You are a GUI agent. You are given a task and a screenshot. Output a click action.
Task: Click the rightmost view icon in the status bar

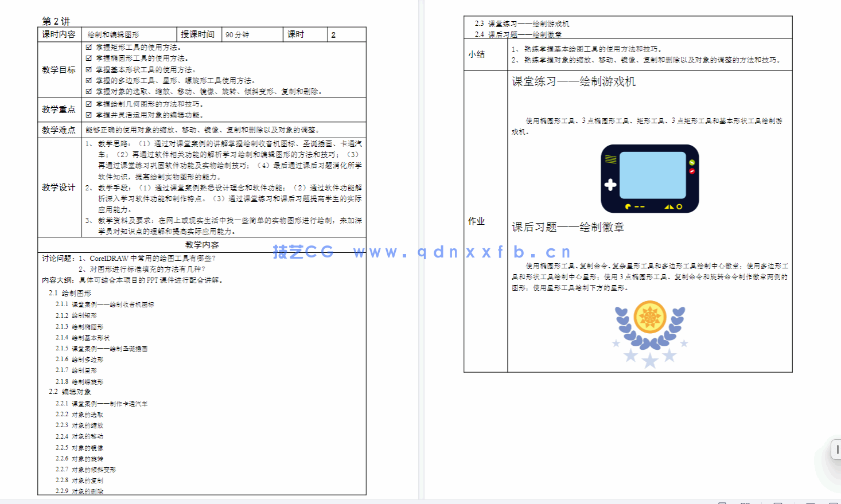pos(835,502)
